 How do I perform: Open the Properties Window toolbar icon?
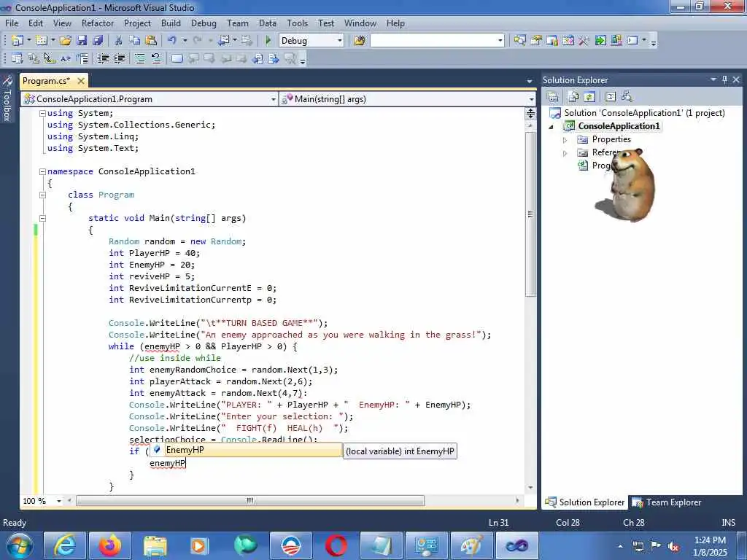(536, 41)
